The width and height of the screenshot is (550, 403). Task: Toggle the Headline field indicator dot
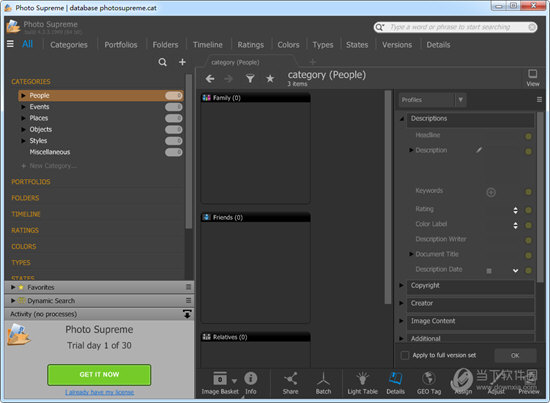528,136
